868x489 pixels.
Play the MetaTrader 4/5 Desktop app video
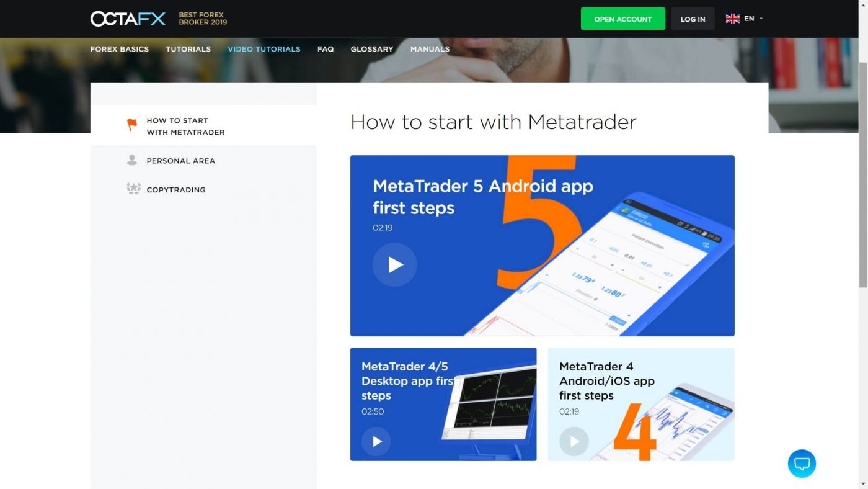coord(376,442)
